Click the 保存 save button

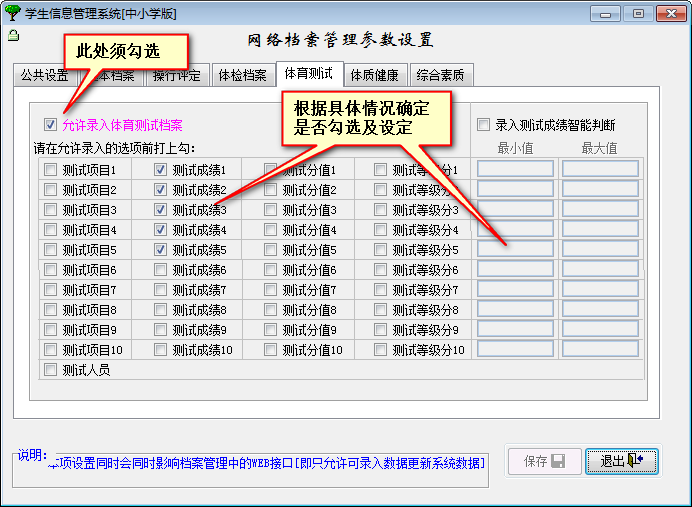click(x=545, y=461)
